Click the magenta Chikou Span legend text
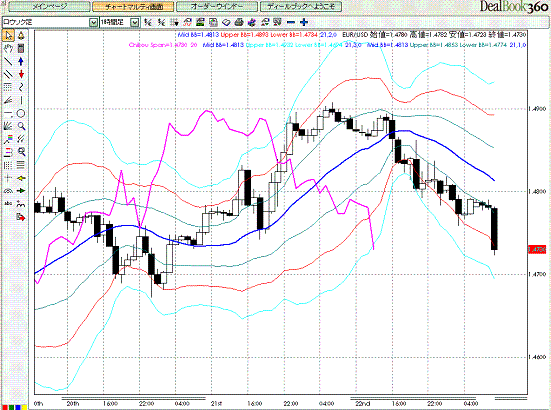Screen dimensions: 551x410 (x=163, y=45)
